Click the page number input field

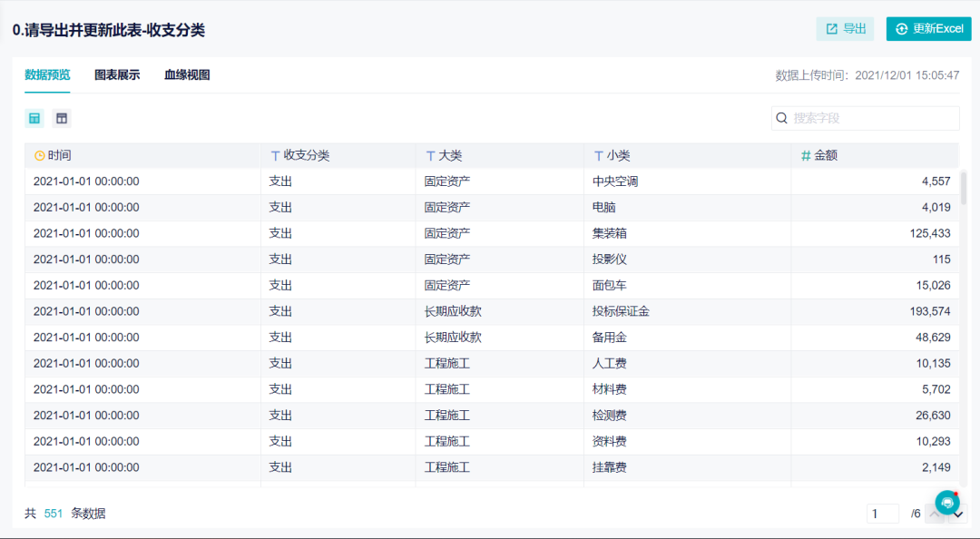click(882, 514)
